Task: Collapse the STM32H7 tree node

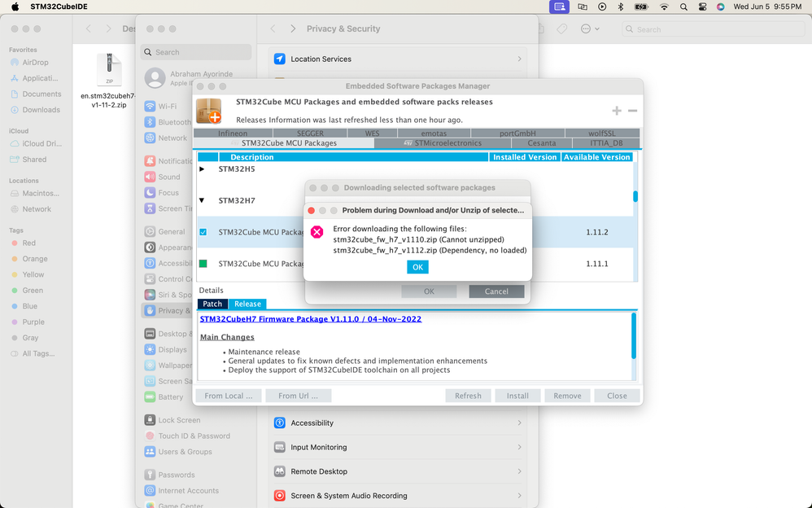Action: pyautogui.click(x=202, y=200)
